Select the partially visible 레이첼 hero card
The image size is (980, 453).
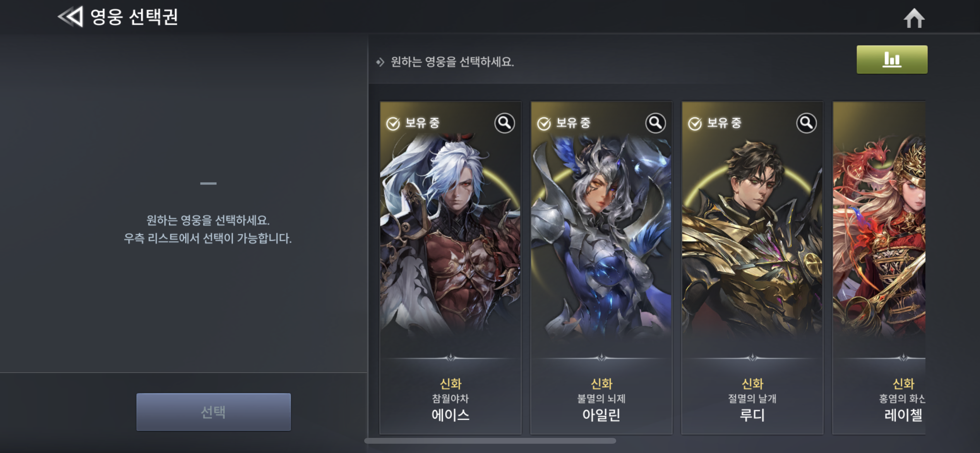click(879, 268)
